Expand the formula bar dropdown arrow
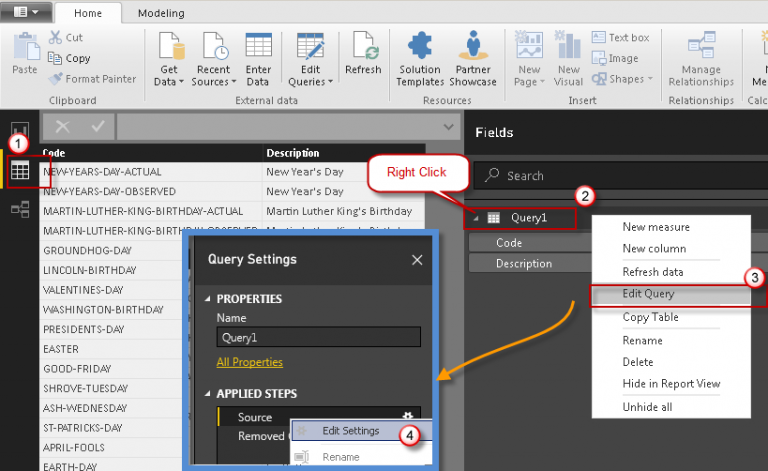This screenshot has height=471, width=768. click(447, 126)
